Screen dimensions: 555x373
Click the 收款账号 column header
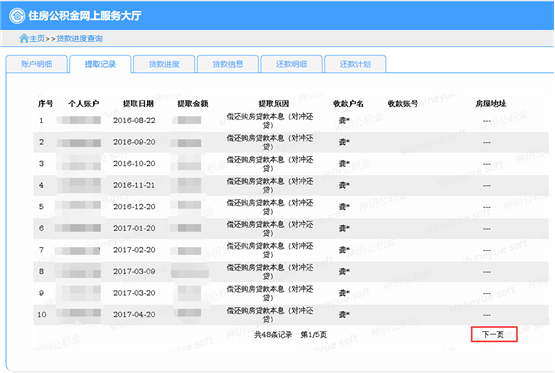tap(402, 104)
